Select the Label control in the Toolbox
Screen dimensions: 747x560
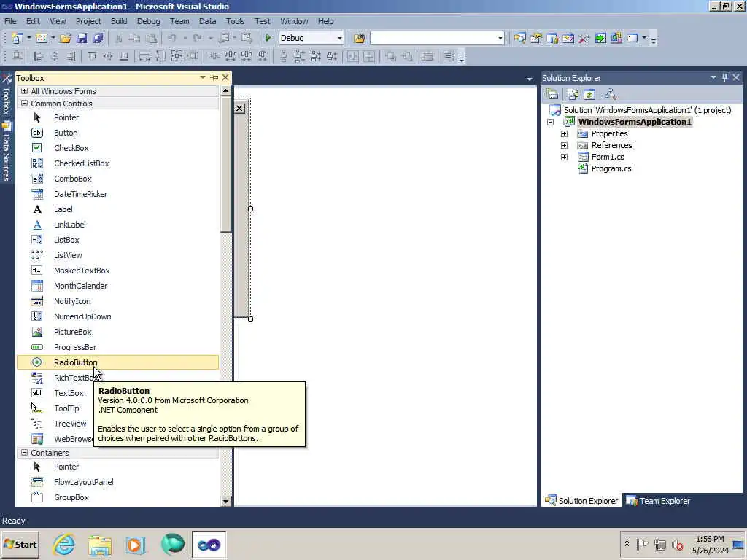(x=117, y=209)
